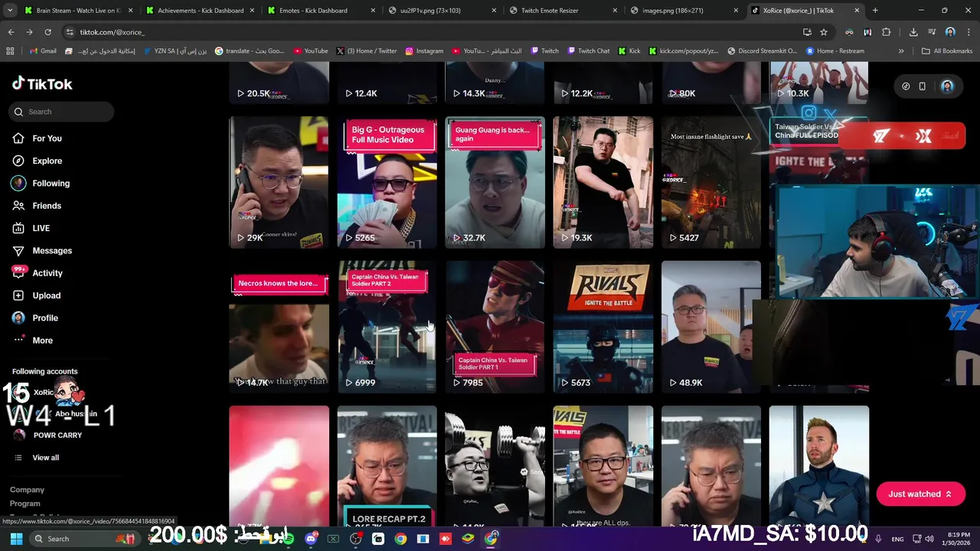The height and width of the screenshot is (551, 980).
Task: Expand the Company footer section
Action: pos(27,490)
